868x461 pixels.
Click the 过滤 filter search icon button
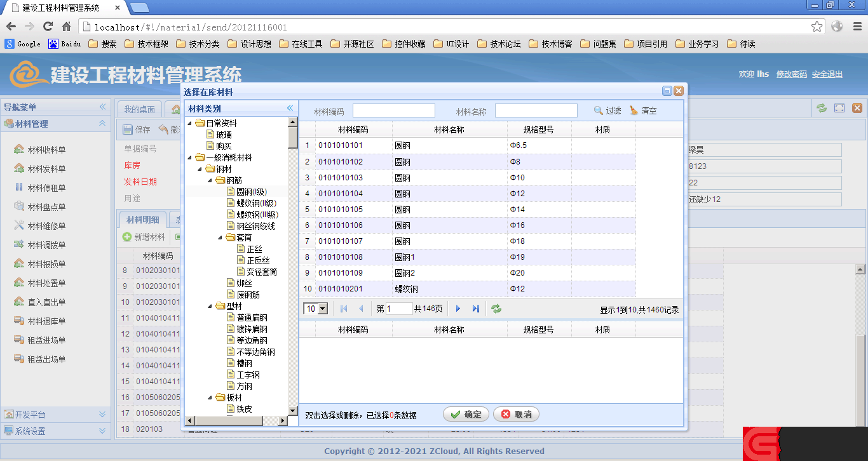[607, 110]
